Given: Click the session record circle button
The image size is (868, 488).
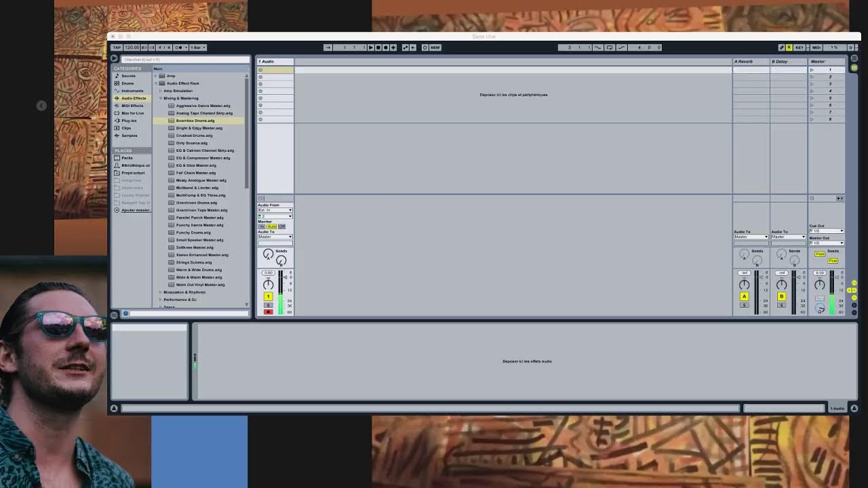Looking at the screenshot, I should pos(425,47).
